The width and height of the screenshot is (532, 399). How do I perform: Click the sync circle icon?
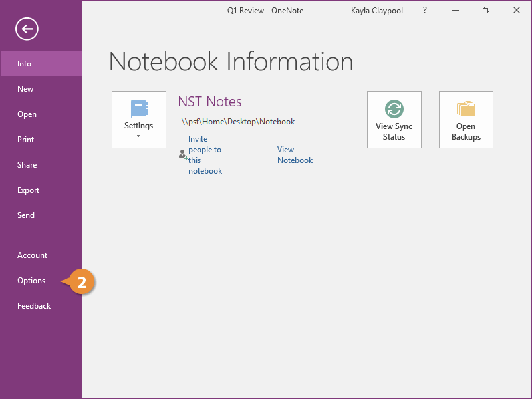coord(394,109)
